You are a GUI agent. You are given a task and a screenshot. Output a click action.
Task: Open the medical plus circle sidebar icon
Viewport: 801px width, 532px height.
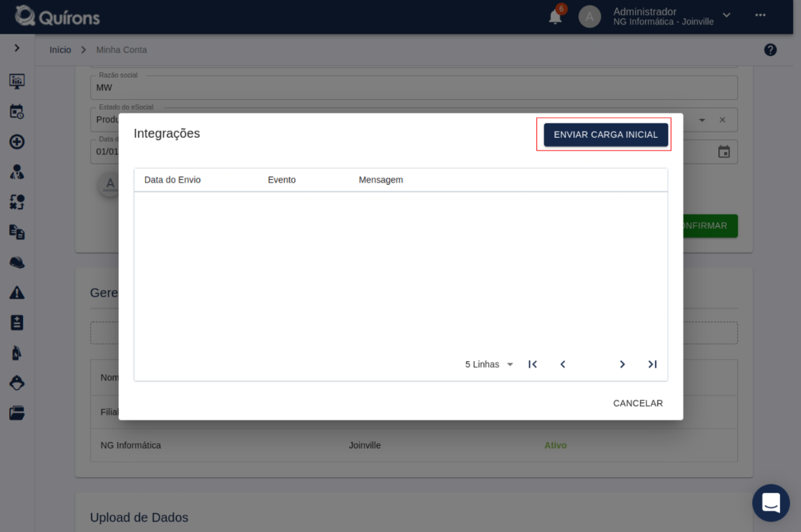click(x=17, y=142)
